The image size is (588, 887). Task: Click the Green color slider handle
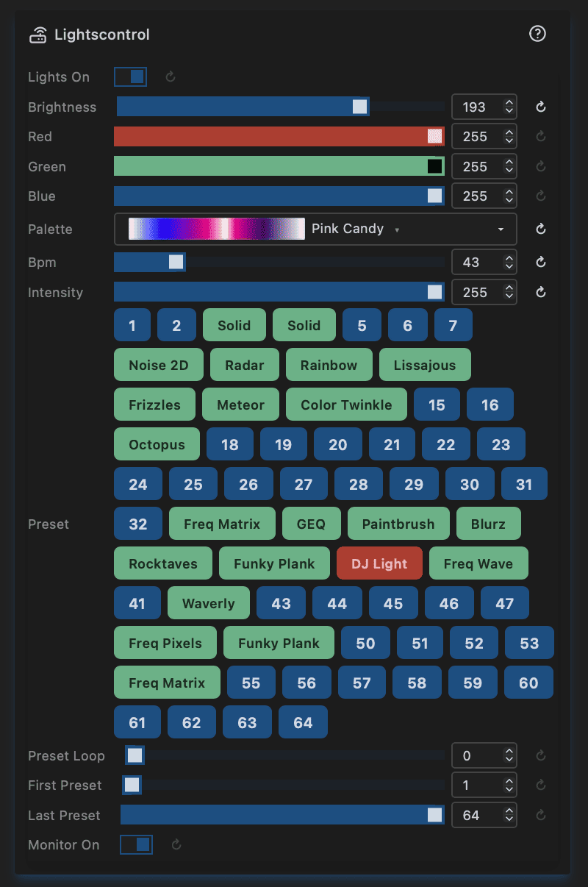pyautogui.click(x=434, y=167)
